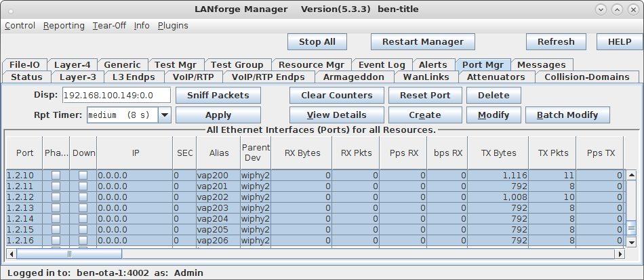The image size is (644, 280).
Task: Sort by the Alias column header
Action: [x=218, y=153]
